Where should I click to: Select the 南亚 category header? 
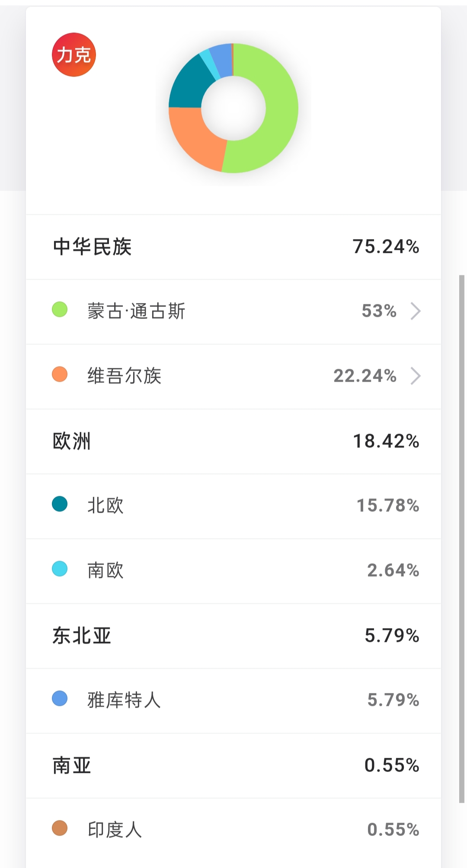[x=72, y=766]
